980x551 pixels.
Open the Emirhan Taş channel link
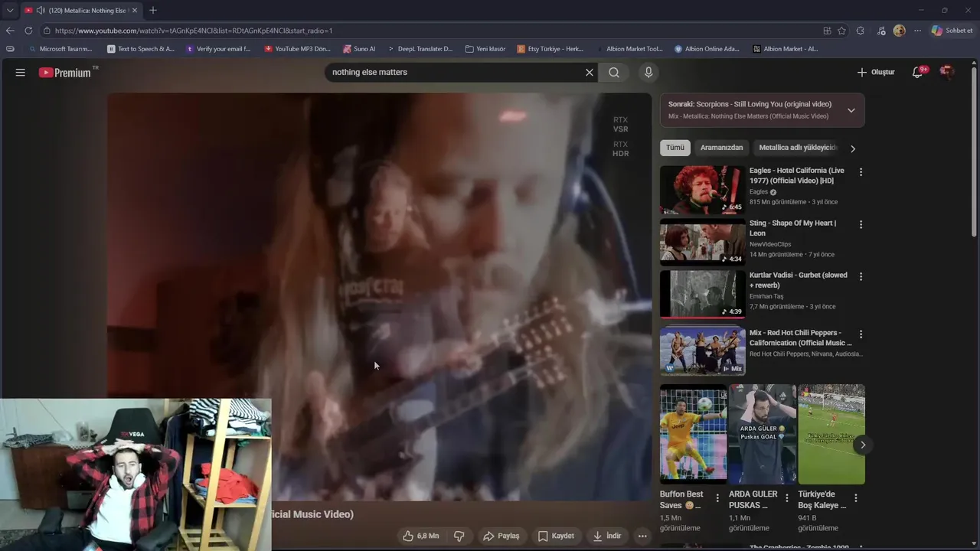point(766,296)
